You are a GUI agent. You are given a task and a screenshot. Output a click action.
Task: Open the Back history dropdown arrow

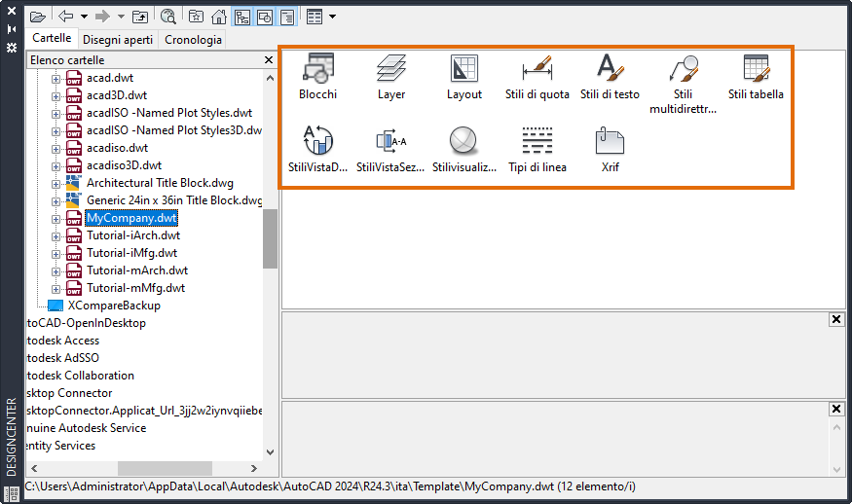click(x=84, y=17)
